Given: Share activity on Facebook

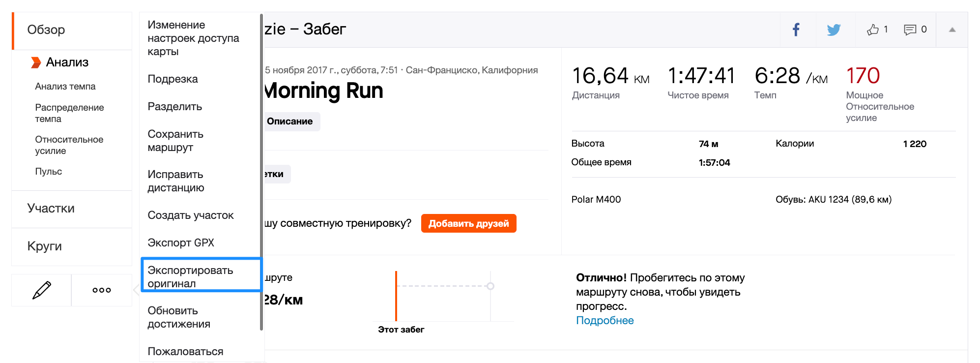Looking at the screenshot, I should point(796,30).
